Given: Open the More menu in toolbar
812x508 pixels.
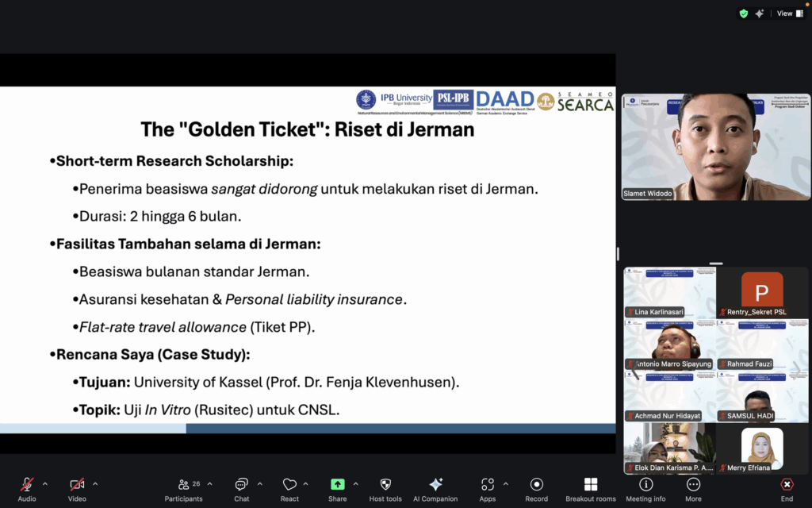Looking at the screenshot, I should (693, 485).
